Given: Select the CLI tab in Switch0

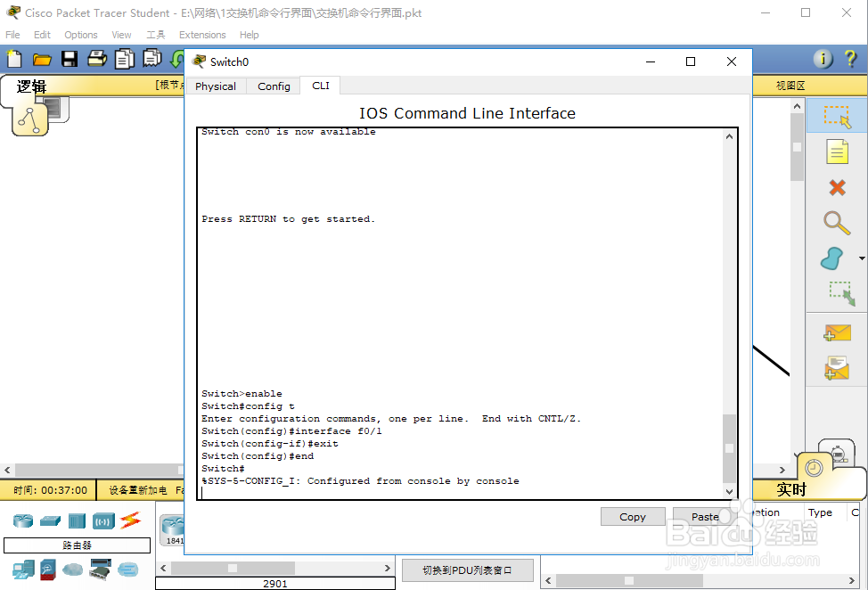Looking at the screenshot, I should click(x=321, y=86).
